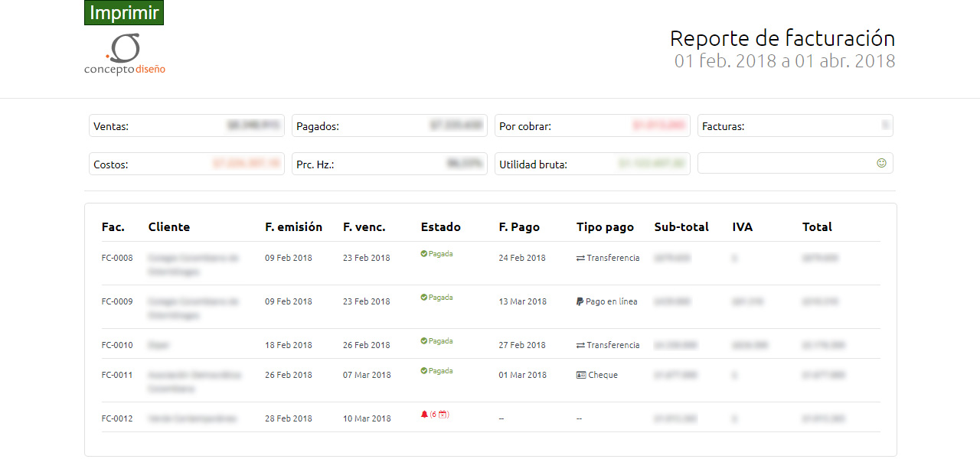
Task: Select the F. venc. column header
Action: [364, 227]
